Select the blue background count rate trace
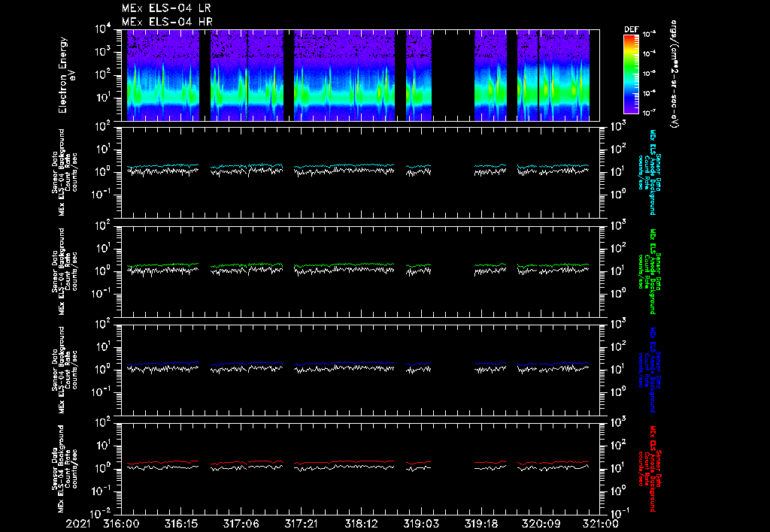Image resolution: width=770 pixels, height=532 pixels. click(x=357, y=364)
